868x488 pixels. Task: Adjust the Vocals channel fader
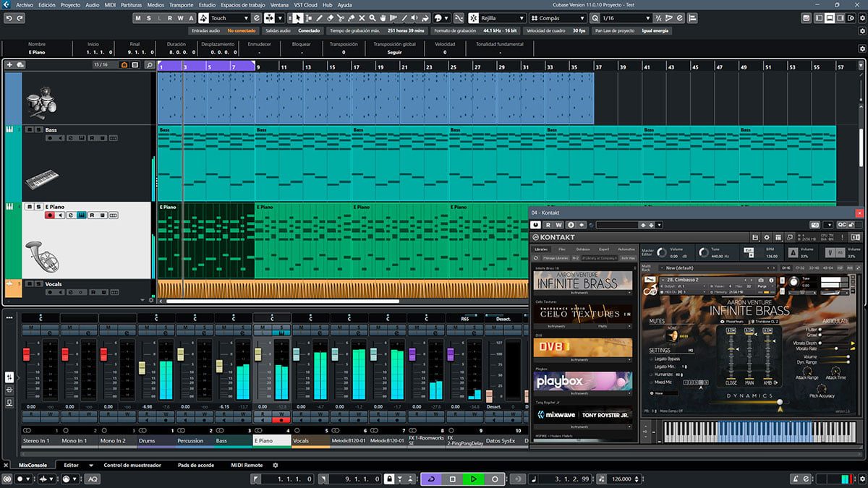[x=297, y=354]
